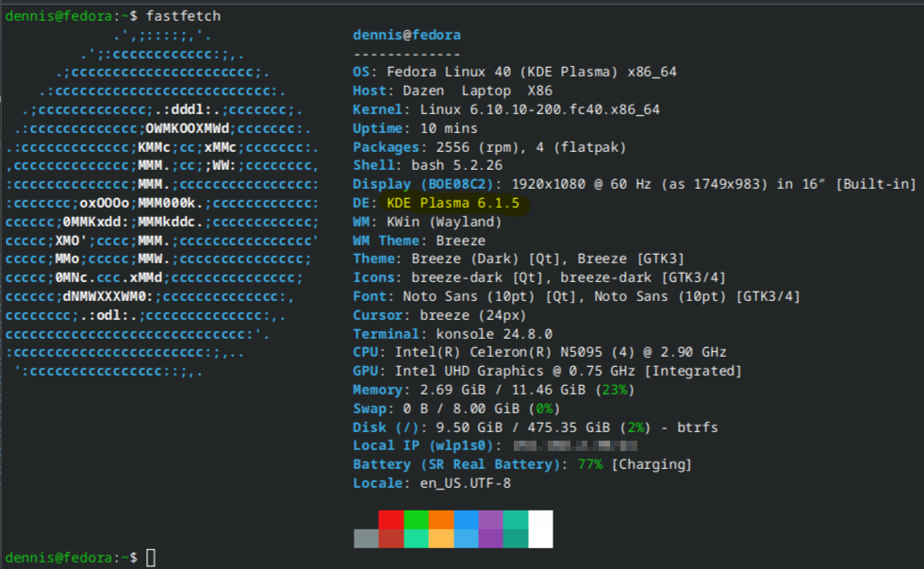
Task: Select the Kernel version text
Action: tap(539, 109)
